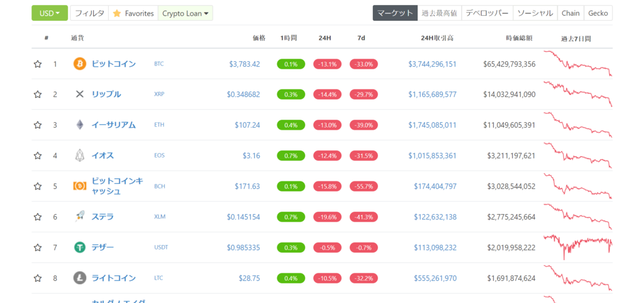The width and height of the screenshot is (644, 303).
Task: Click Bitcoin market cap $65,429,793,356
Action: click(x=509, y=64)
